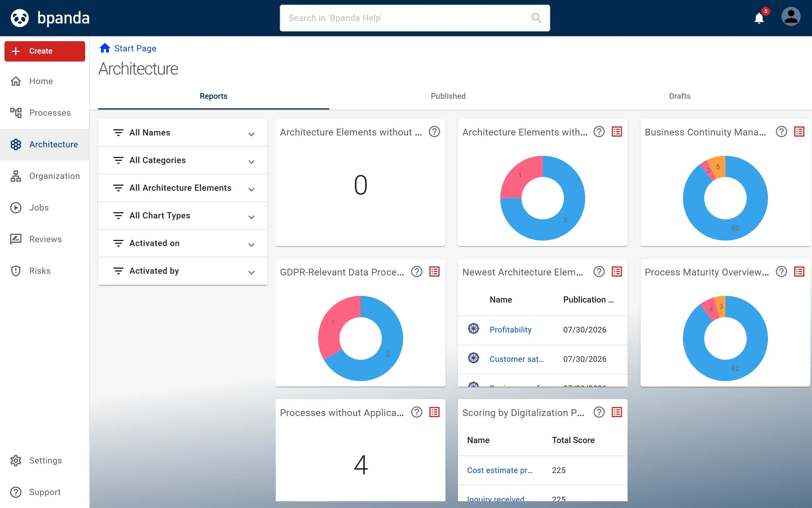Viewport: 812px width, 508px height.
Task: Expand the Activated by filter
Action: [x=182, y=271]
